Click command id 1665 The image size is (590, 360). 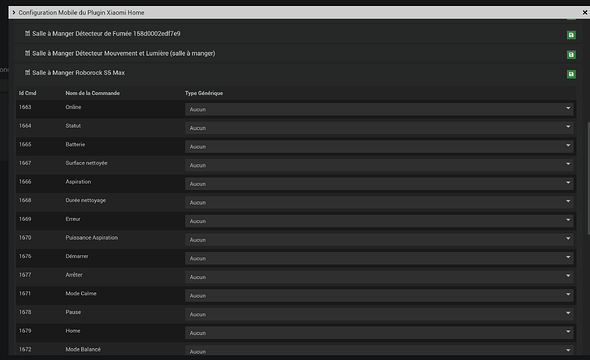point(25,144)
